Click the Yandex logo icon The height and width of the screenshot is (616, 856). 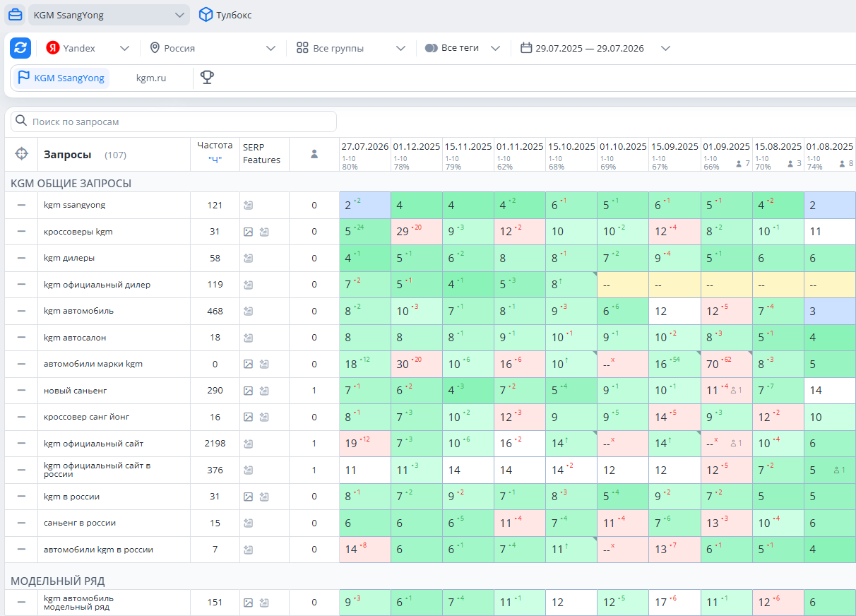click(x=52, y=48)
